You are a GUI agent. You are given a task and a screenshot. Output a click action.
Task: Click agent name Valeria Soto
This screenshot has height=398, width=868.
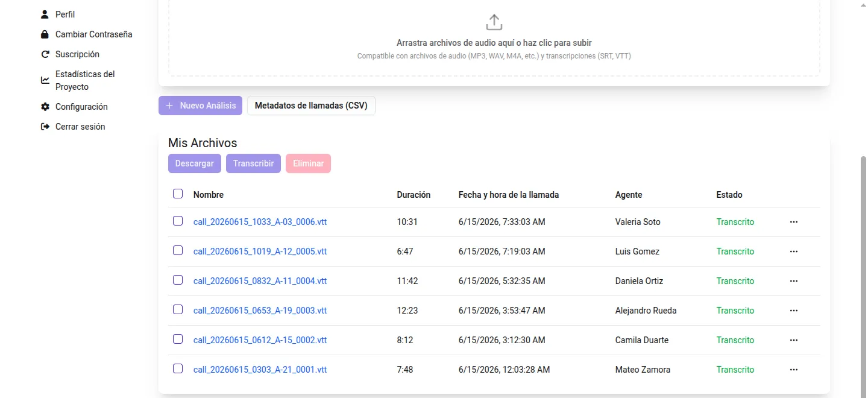pyautogui.click(x=638, y=222)
